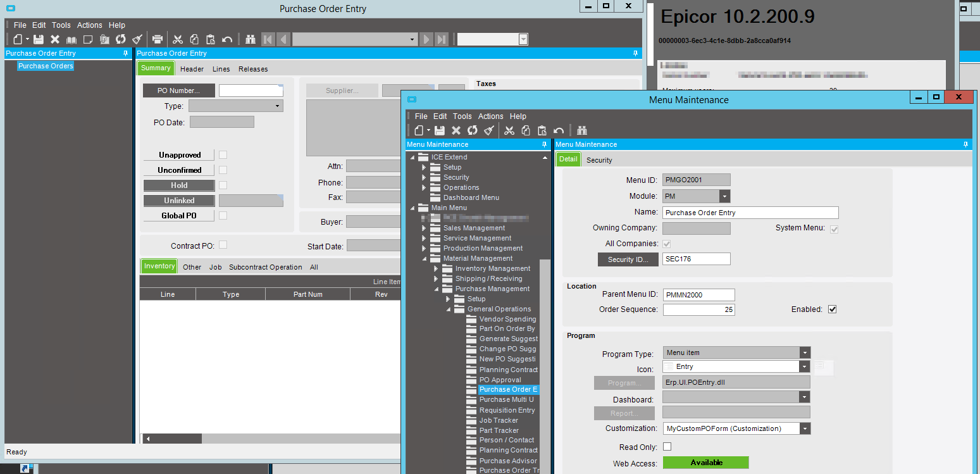Tick the checkbox next to Hold

tap(223, 185)
